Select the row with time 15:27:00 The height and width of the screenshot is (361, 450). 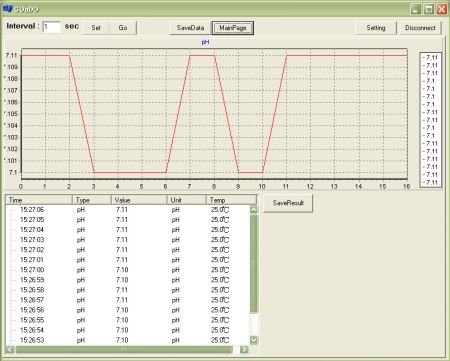pyautogui.click(x=128, y=270)
